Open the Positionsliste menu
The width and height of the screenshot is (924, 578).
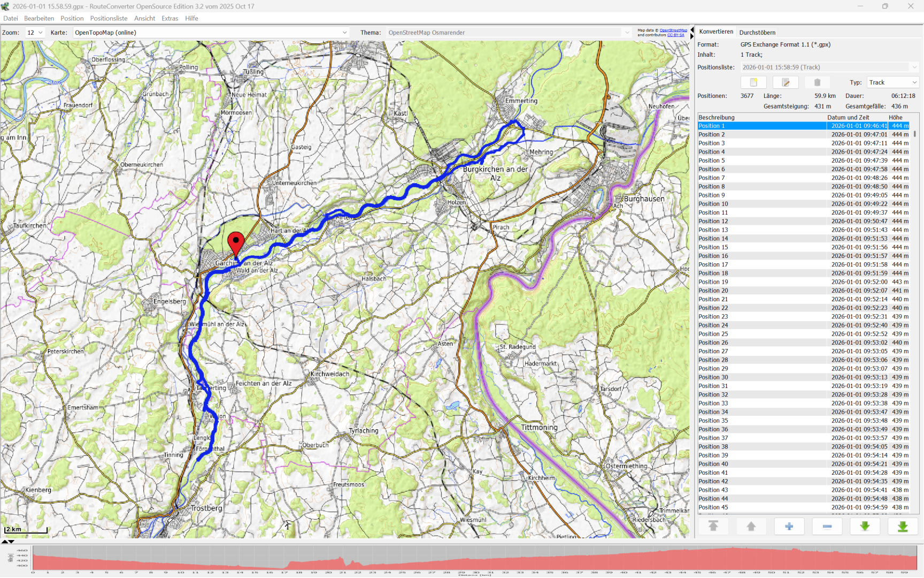pyautogui.click(x=109, y=18)
